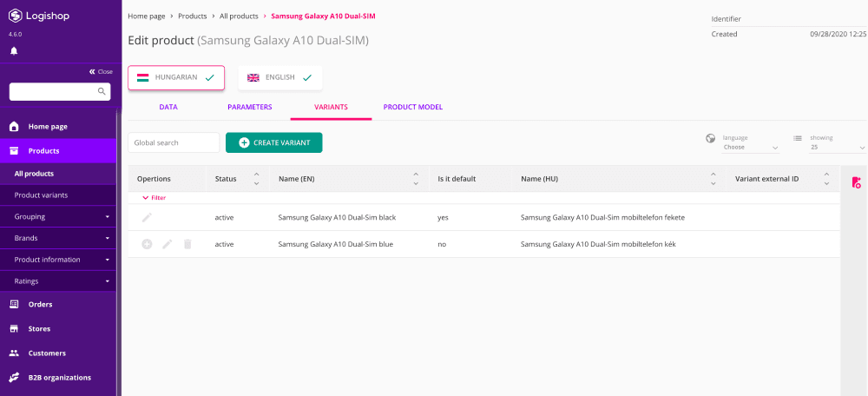The image size is (868, 396).
Task: Select the VARIANTS tab
Action: (331, 107)
